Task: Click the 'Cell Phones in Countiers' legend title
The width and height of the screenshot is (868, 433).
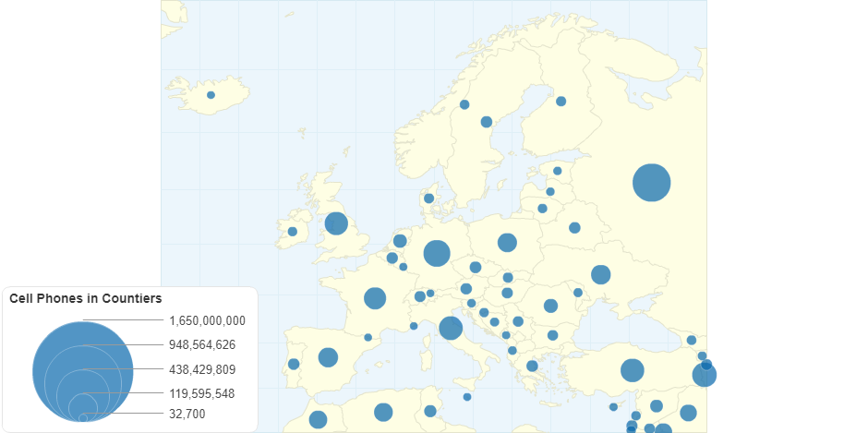Action: (x=86, y=298)
